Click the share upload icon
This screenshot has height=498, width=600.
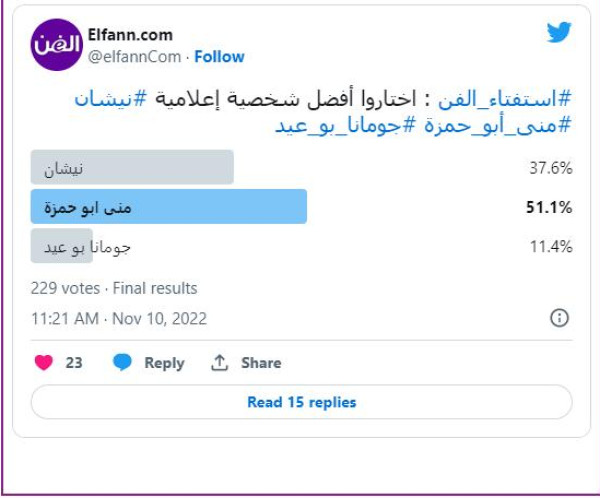click(x=220, y=363)
